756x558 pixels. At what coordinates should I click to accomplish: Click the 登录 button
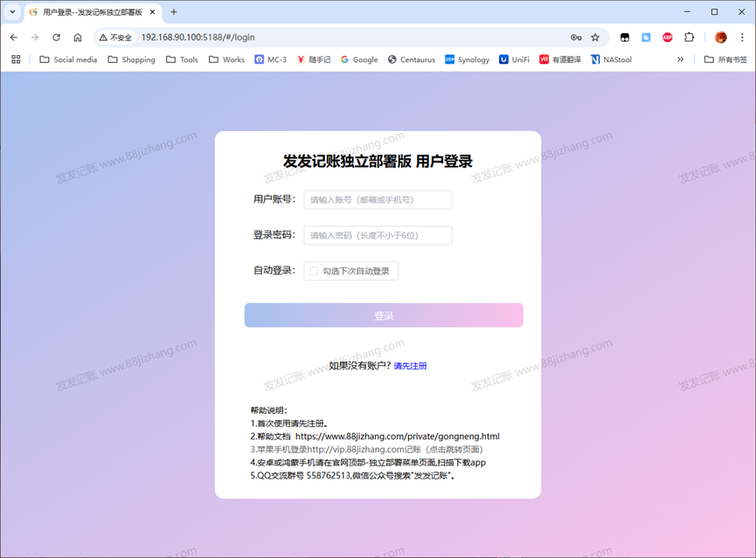384,315
